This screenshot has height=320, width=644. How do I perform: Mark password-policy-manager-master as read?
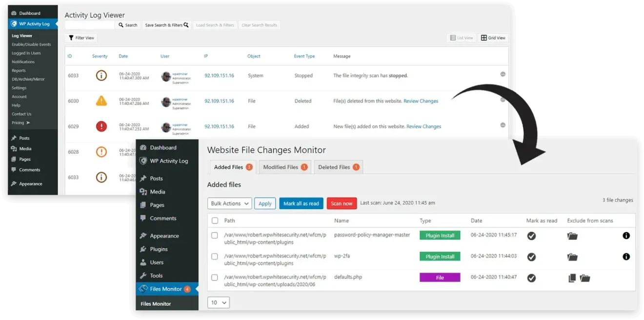click(x=531, y=236)
